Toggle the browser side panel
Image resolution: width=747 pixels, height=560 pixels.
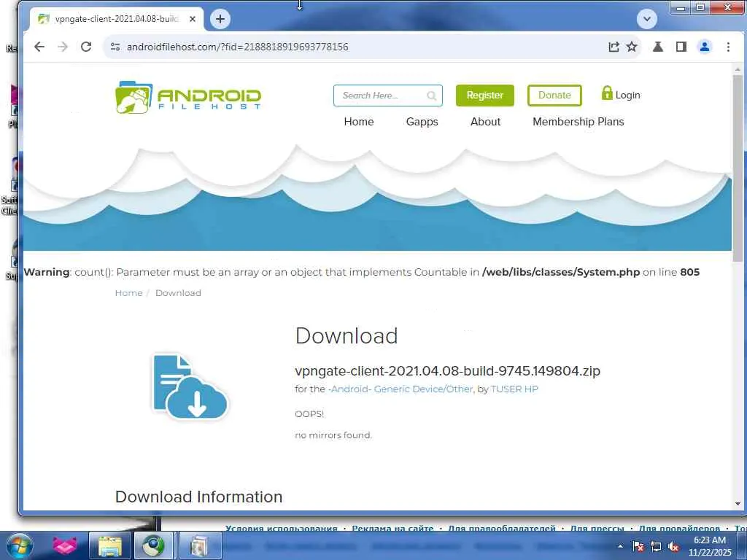click(x=681, y=47)
